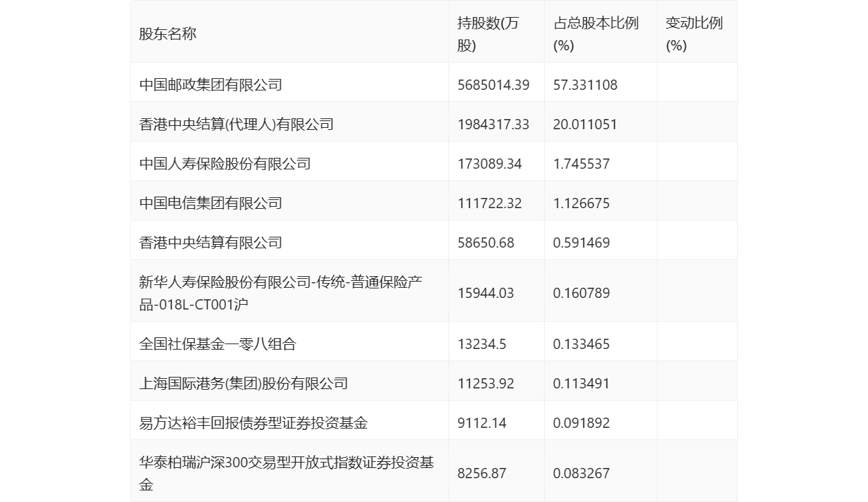The width and height of the screenshot is (868, 502).
Task: Click percentage value 0.091892
Action: point(581,423)
